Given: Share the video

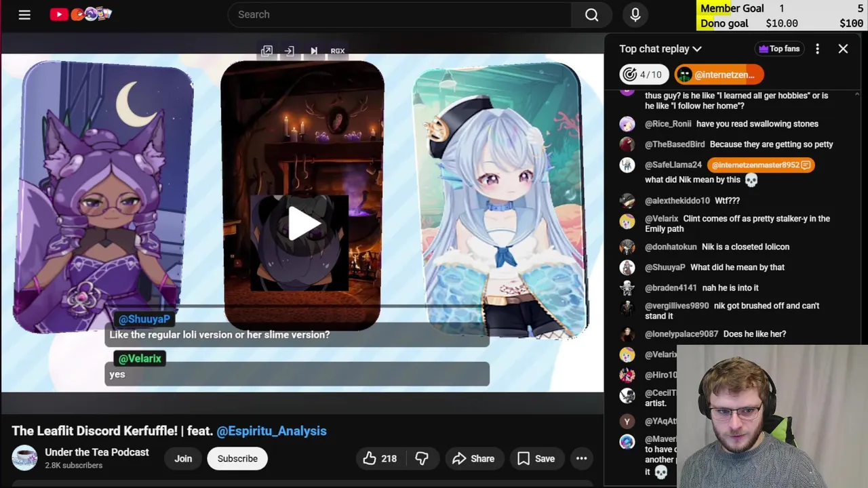Looking at the screenshot, I should pos(473,459).
